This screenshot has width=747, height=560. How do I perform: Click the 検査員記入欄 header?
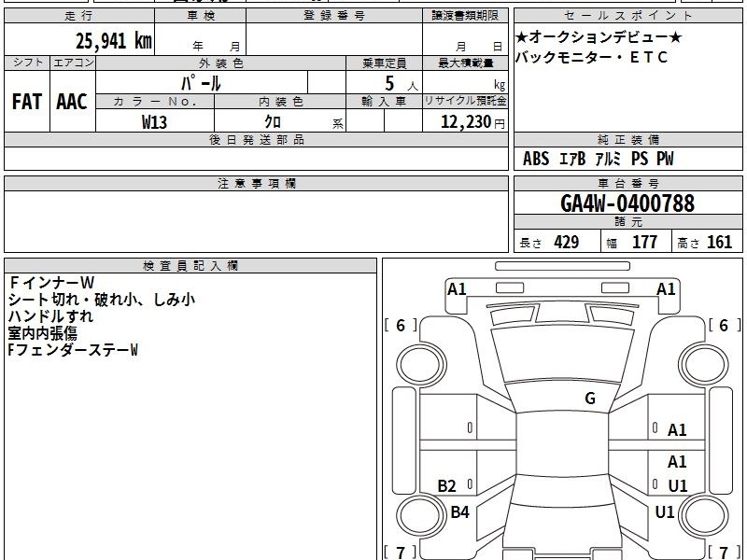(190, 266)
